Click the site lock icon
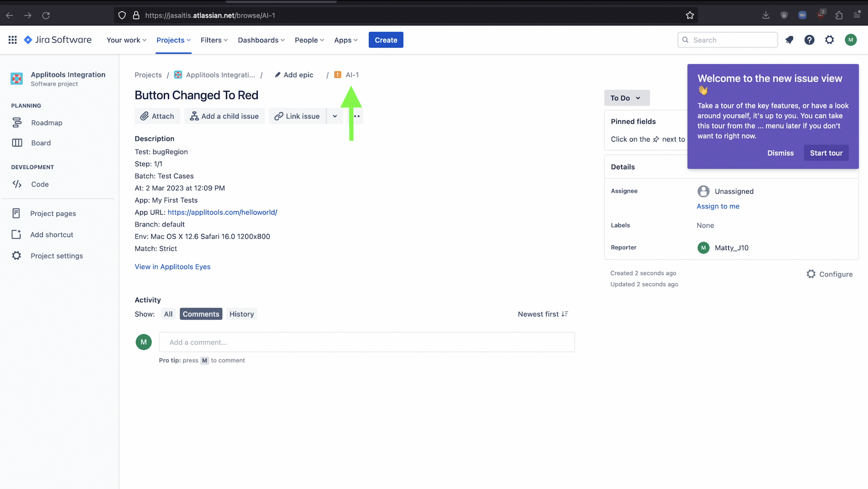Screen dimensions: 868x489 (136, 15)
